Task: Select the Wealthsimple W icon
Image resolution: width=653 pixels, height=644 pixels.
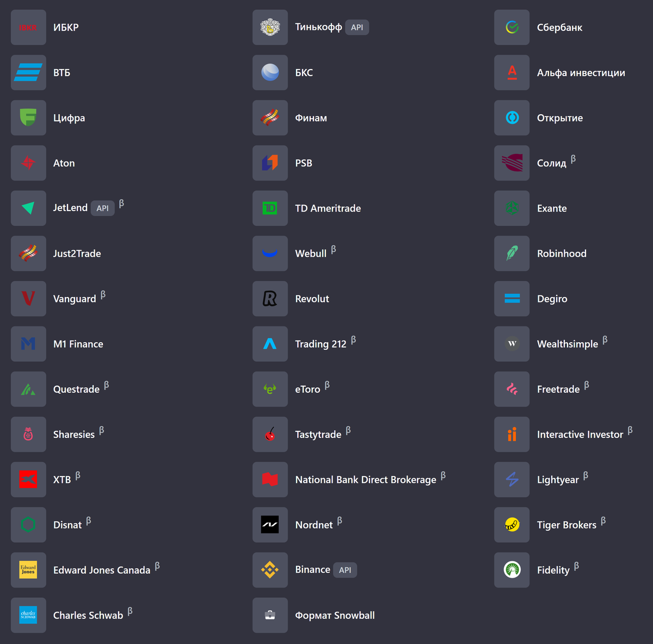Action: pos(512,343)
